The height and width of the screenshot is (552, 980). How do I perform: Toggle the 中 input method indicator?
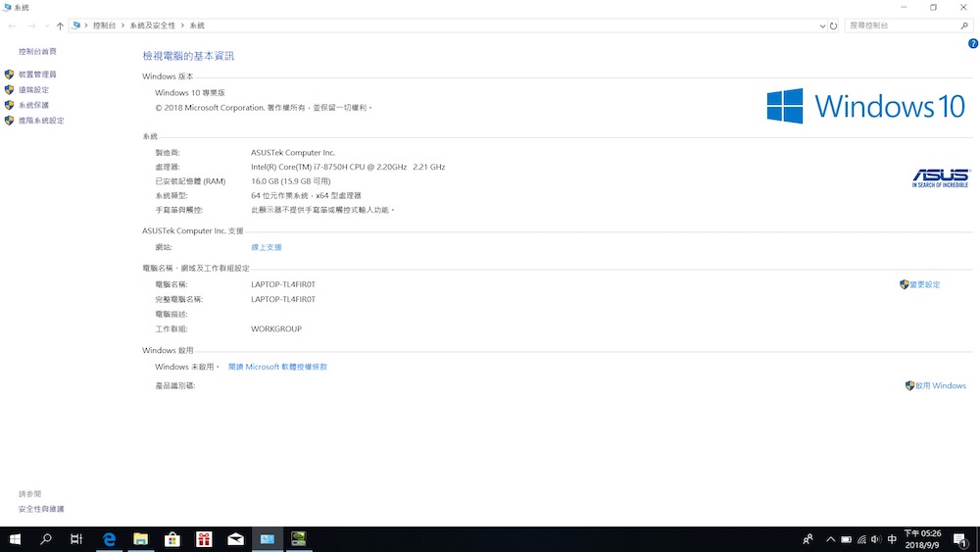click(892, 539)
